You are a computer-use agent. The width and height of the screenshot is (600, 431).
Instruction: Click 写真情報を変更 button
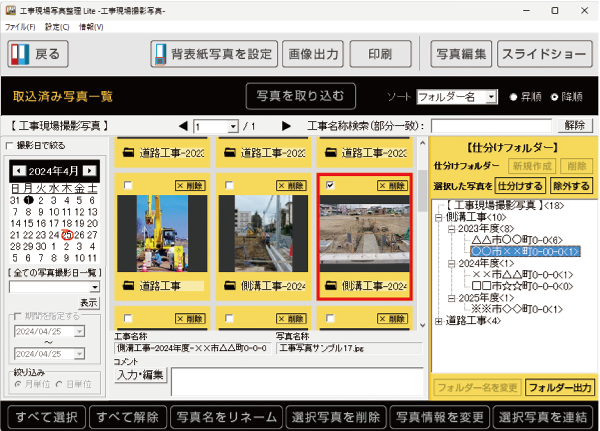click(x=440, y=417)
